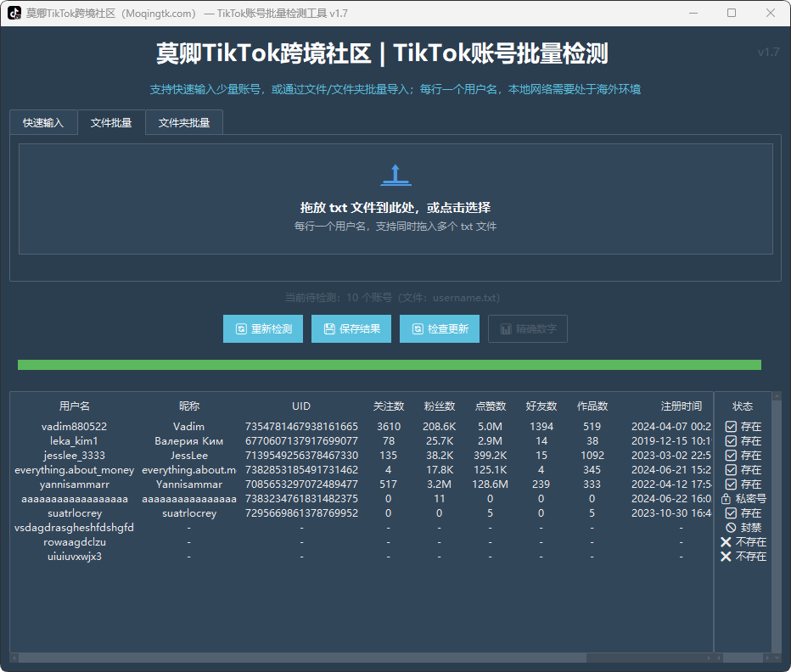Click the 检查更新 check update button
The width and height of the screenshot is (791, 672).
pos(440,329)
